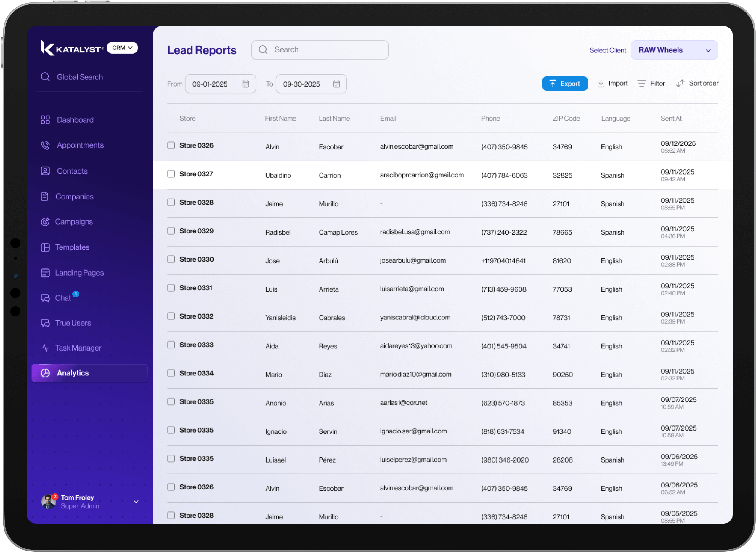Click the Task Manager pulse icon
Image resolution: width=756 pixels, height=552 pixels.
45,348
